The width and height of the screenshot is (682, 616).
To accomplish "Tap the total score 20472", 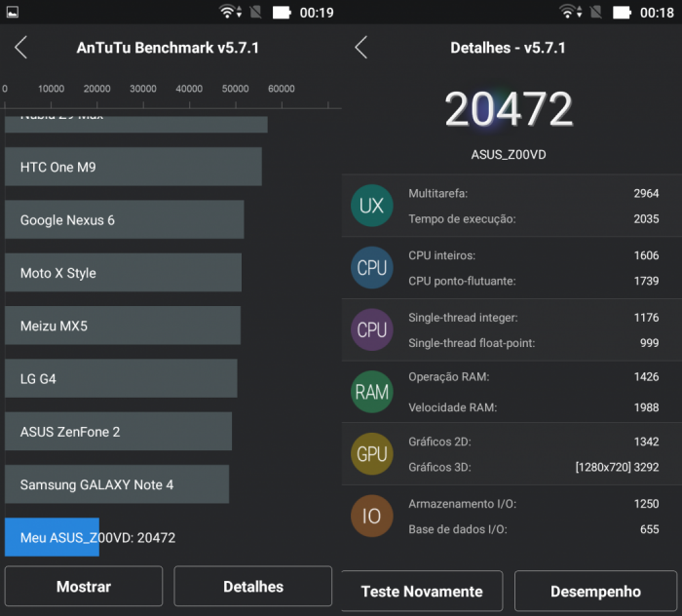I will pyautogui.click(x=509, y=109).
